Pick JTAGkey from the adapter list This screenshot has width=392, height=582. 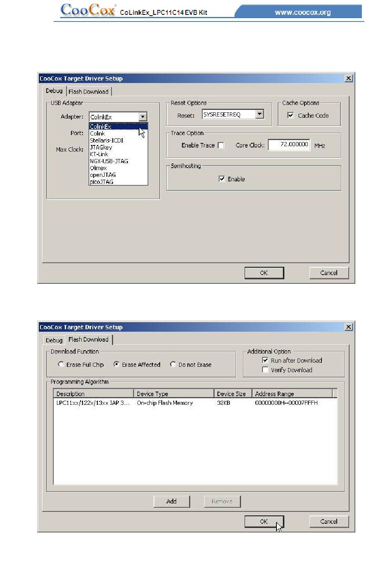tap(118, 147)
